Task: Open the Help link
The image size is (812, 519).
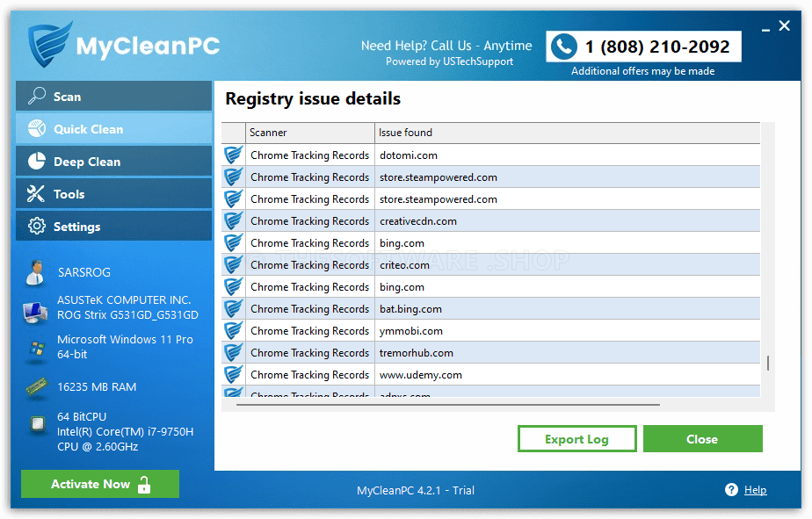Action: [x=755, y=489]
